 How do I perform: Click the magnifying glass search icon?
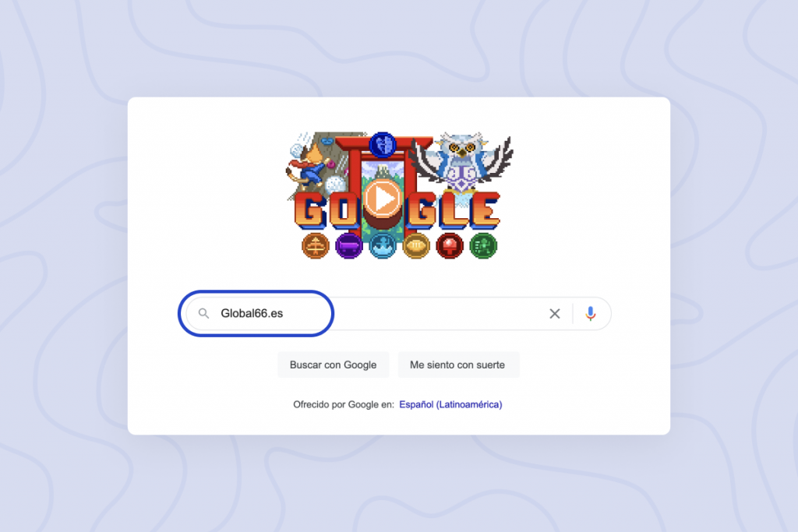[203, 313]
